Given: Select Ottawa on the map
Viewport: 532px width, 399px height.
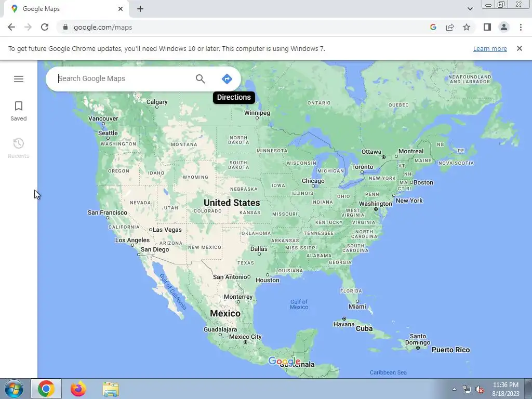Looking at the screenshot, I should tap(371, 152).
